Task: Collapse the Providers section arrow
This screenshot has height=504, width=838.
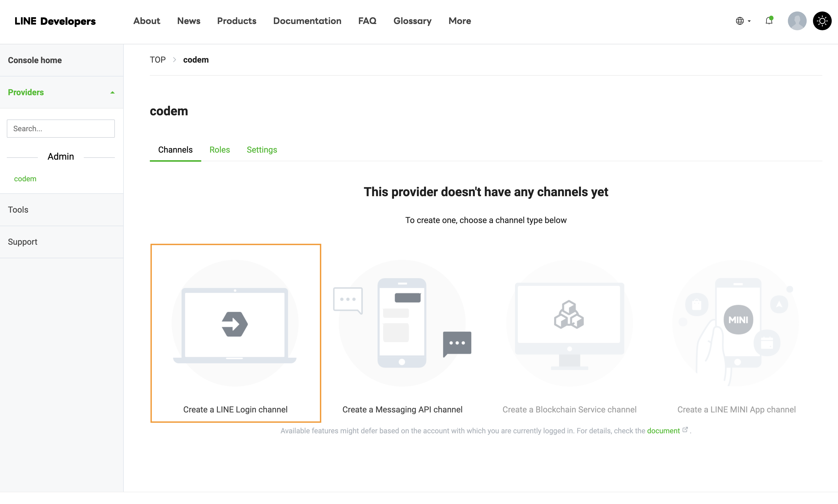Action: coord(113,92)
